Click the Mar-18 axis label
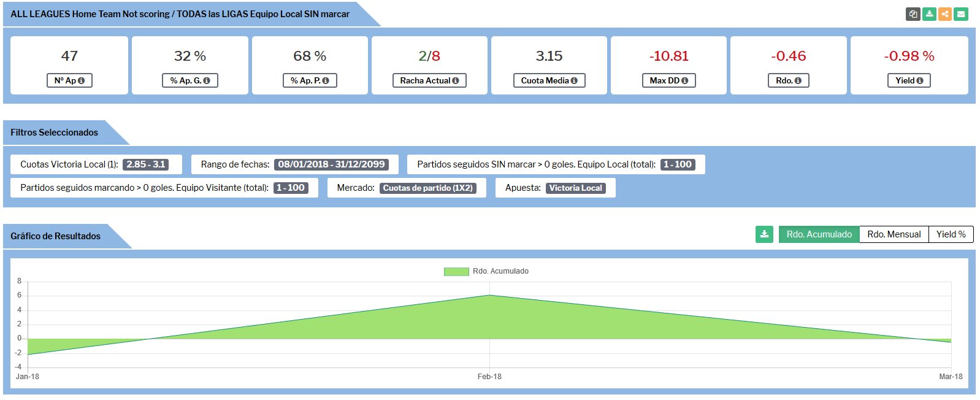980x400 pixels. click(x=951, y=377)
